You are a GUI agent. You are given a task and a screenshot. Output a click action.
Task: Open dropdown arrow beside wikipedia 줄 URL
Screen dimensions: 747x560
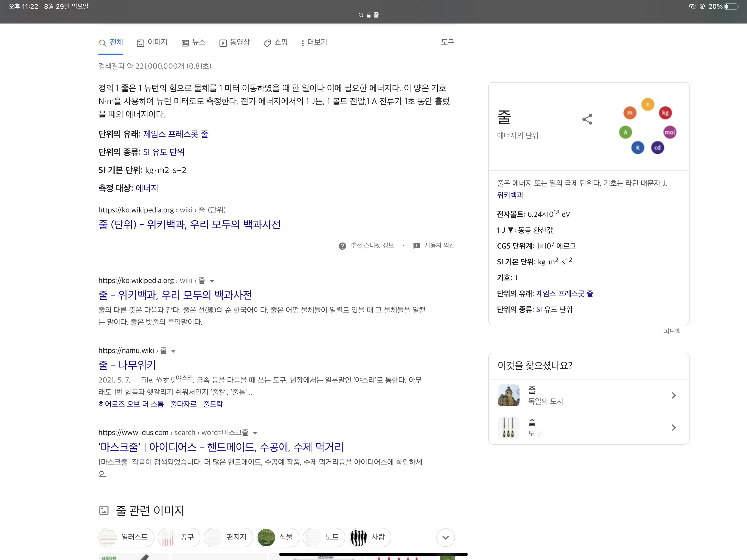(x=212, y=281)
